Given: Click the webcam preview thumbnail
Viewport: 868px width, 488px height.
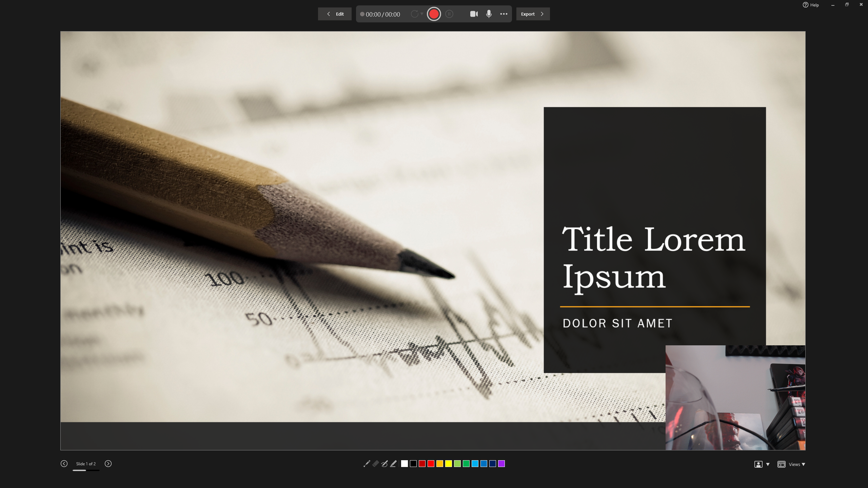Looking at the screenshot, I should point(735,398).
